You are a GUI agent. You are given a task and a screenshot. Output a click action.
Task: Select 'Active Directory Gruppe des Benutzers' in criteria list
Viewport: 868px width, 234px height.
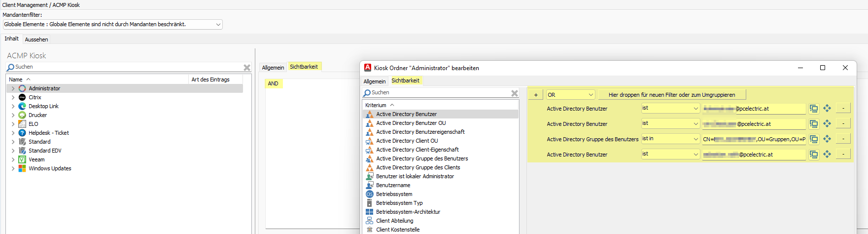(x=422, y=158)
